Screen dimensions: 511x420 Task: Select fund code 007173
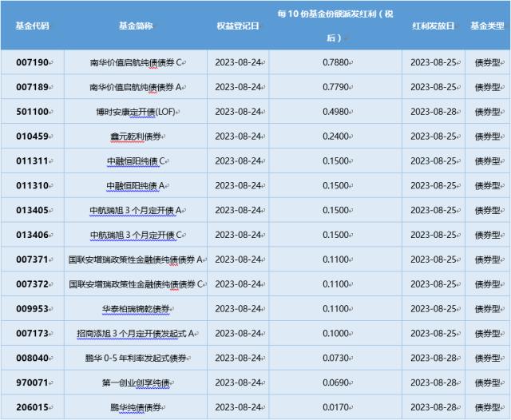[32, 333]
